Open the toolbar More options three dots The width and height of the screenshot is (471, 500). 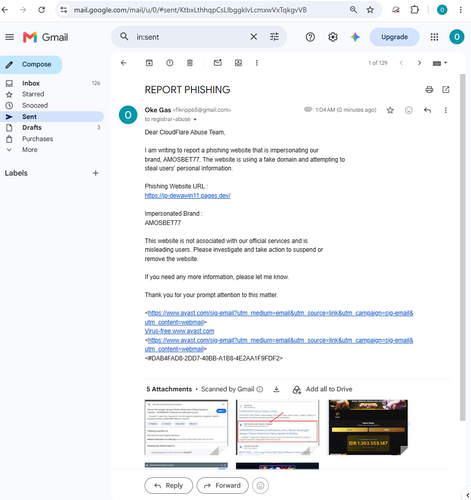click(x=257, y=63)
